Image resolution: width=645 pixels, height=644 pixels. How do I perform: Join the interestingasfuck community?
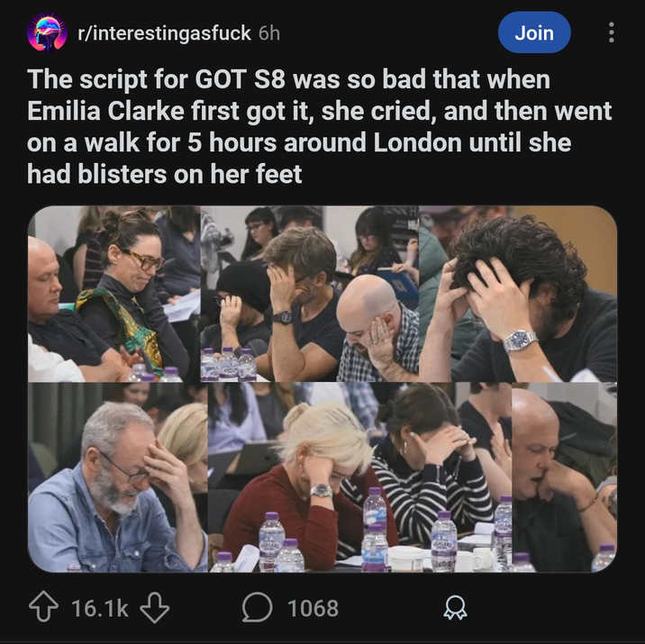[x=533, y=33]
